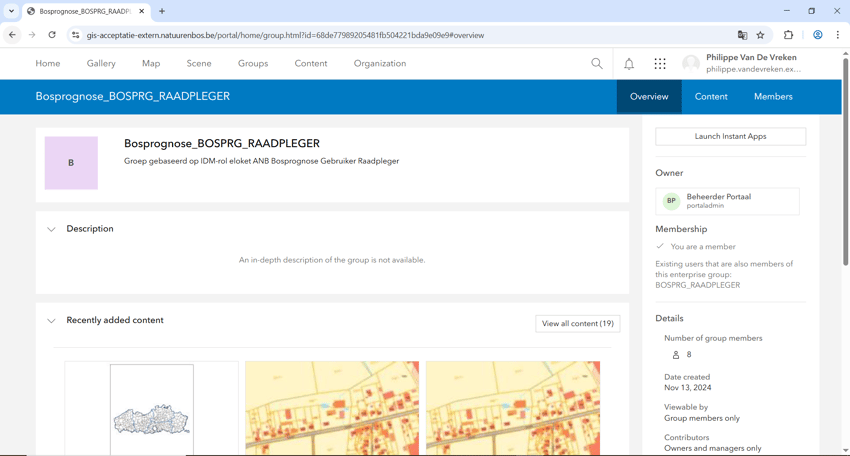Reload the page
This screenshot has height=456, width=850.
(52, 35)
